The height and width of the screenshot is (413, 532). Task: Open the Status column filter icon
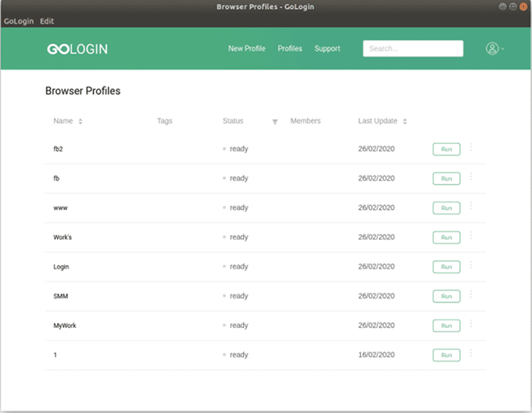click(275, 122)
